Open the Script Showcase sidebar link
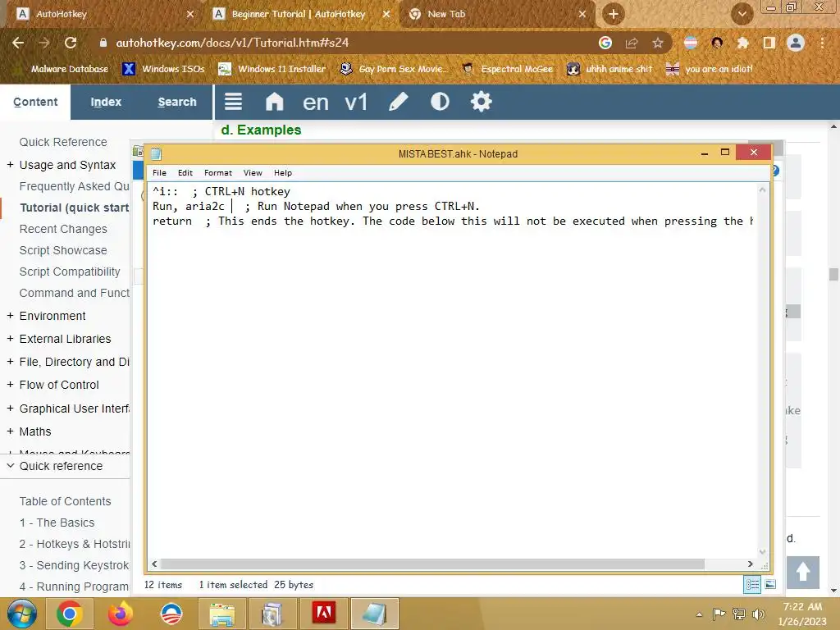This screenshot has height=630, width=840. pyautogui.click(x=63, y=250)
